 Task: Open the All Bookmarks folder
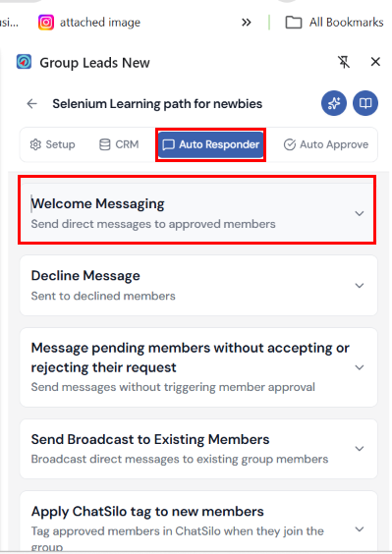334,23
